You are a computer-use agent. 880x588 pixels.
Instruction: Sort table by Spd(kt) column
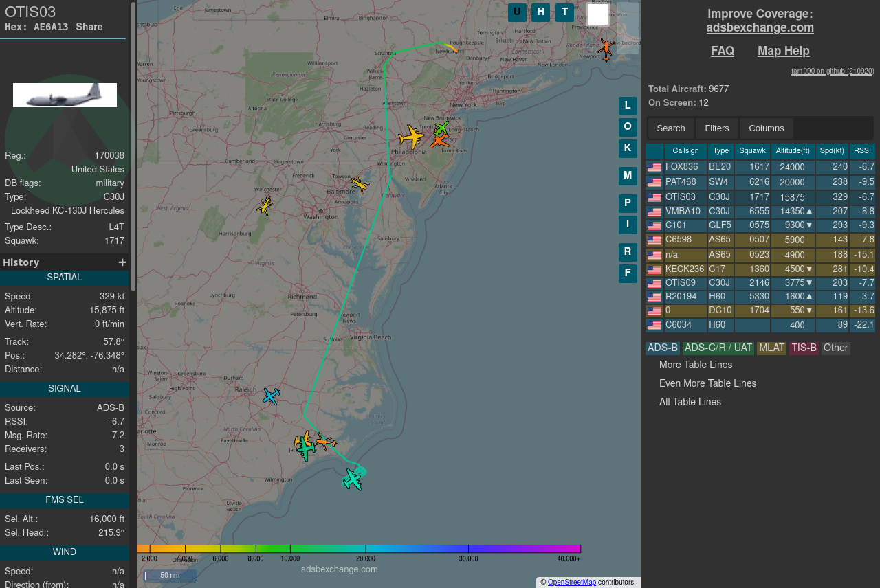click(x=832, y=151)
